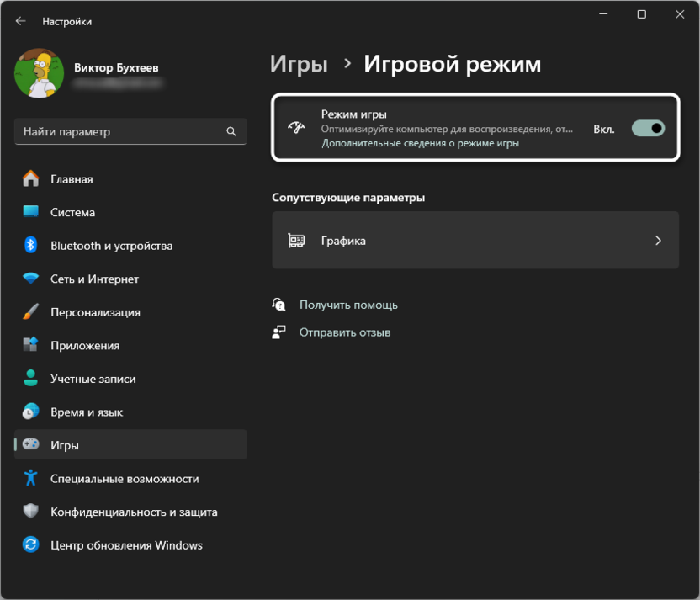Select the Система monitor icon
700x600 pixels.
pos(31,211)
